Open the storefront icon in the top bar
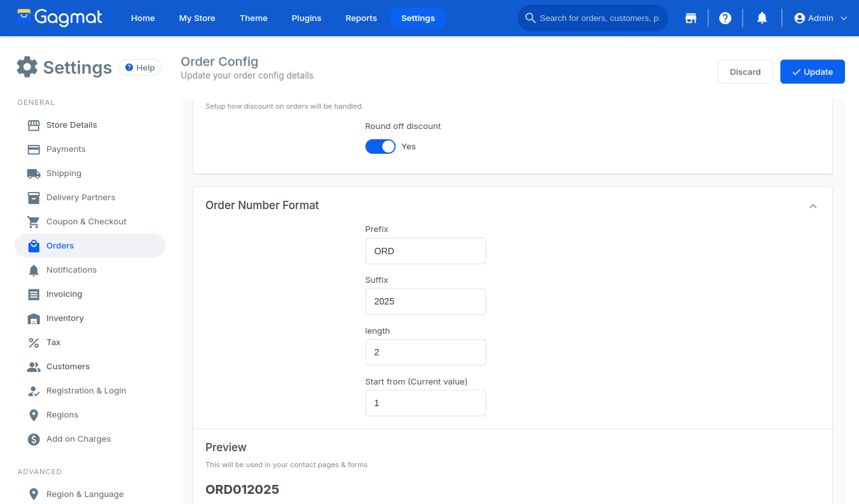 691,18
